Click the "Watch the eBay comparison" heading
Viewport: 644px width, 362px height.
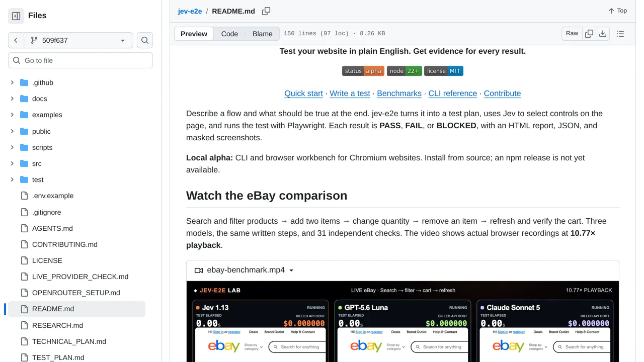[267, 196]
